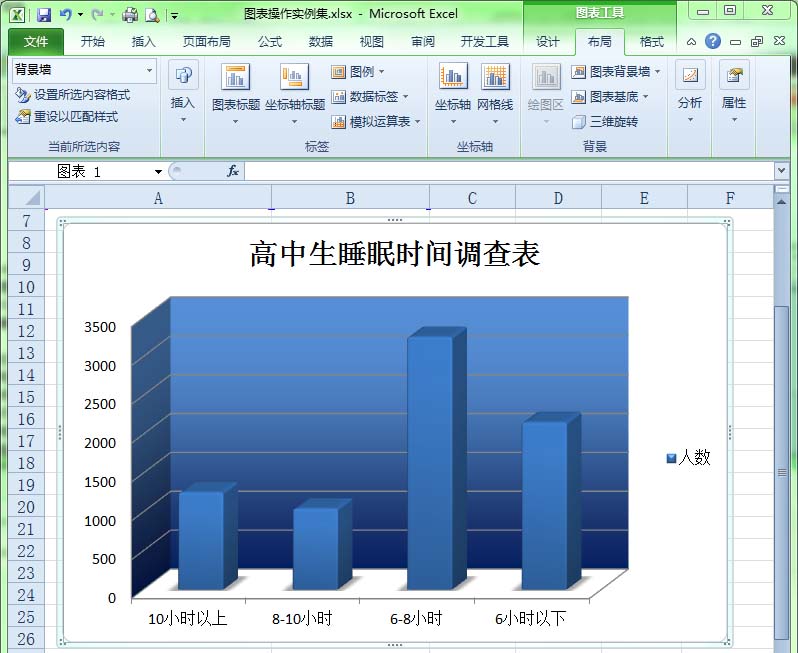Image resolution: width=798 pixels, height=653 pixels.
Task: Open the Customize Quick Access Toolbar arrow
Action: (x=174, y=16)
